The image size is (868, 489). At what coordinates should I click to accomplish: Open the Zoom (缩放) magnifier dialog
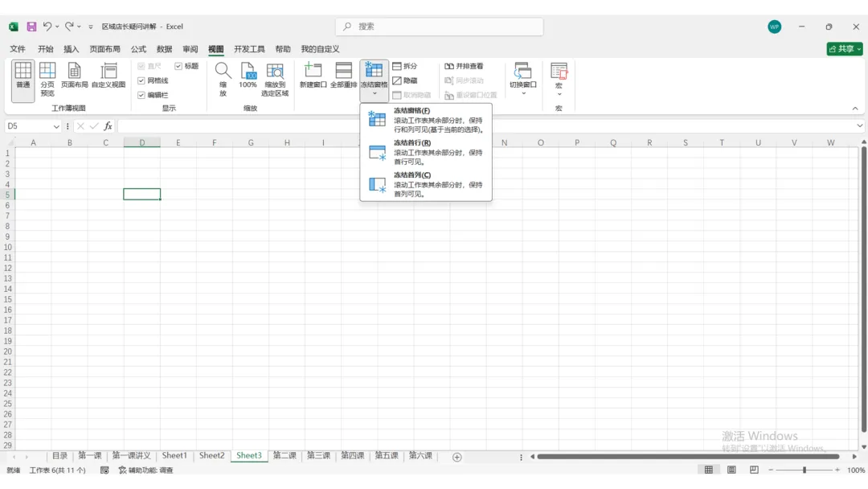point(223,79)
